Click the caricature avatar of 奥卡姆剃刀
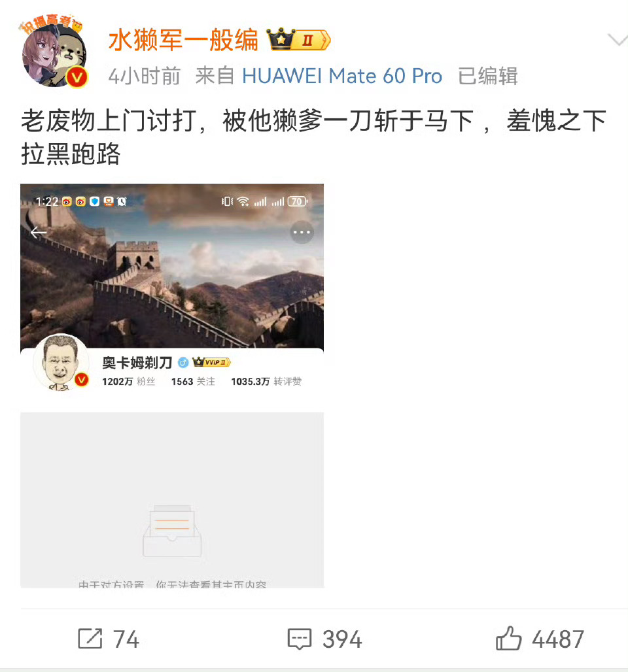This screenshot has width=628, height=672. click(x=61, y=363)
